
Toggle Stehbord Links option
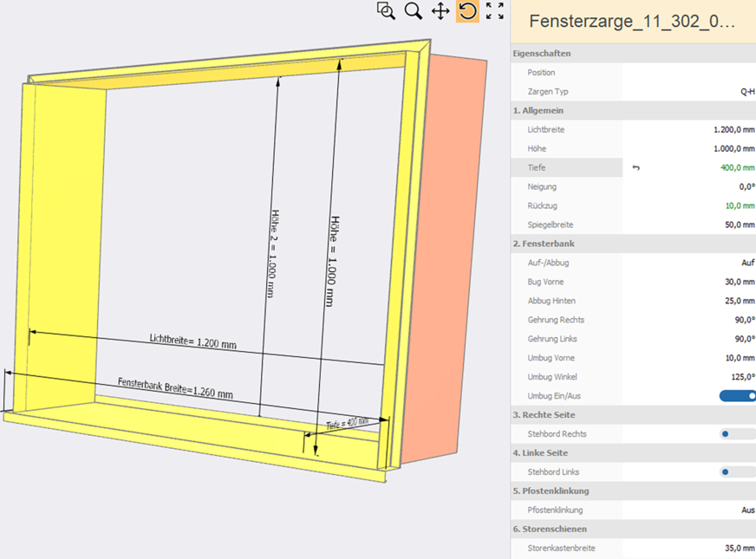725,471
